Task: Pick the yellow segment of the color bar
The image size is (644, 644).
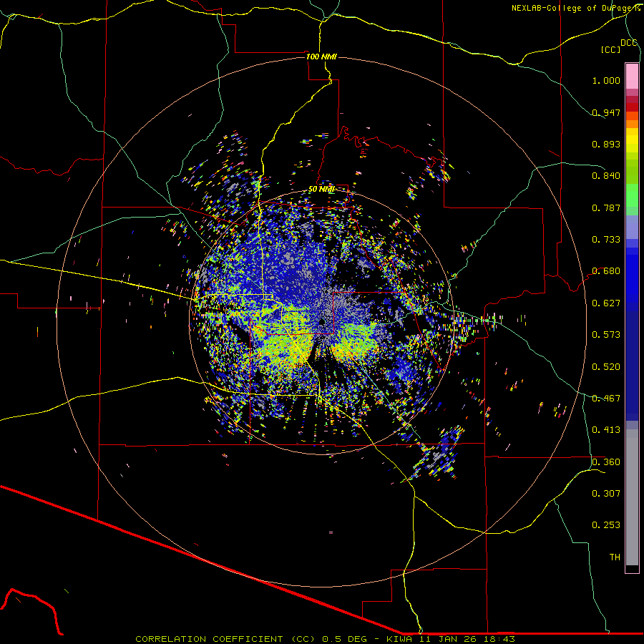Action: click(x=632, y=141)
